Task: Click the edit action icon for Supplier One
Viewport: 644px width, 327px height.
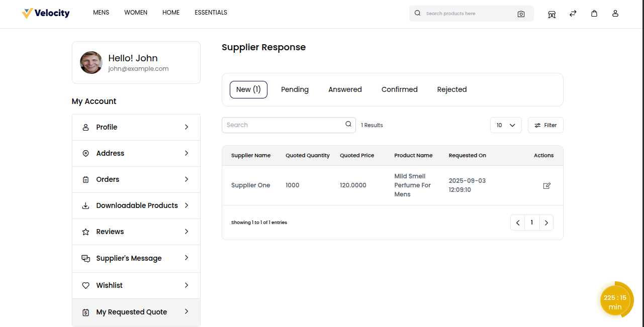Action: [546, 185]
